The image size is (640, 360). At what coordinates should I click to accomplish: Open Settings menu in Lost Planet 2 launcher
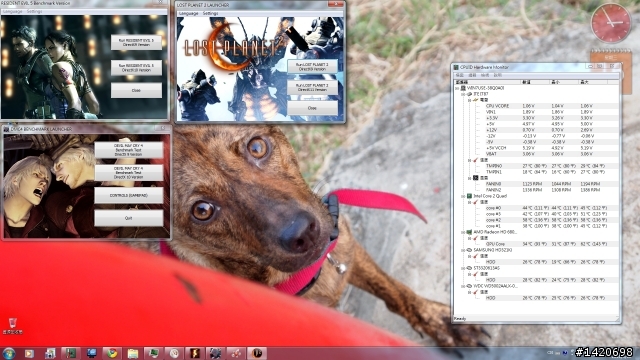[x=211, y=13]
